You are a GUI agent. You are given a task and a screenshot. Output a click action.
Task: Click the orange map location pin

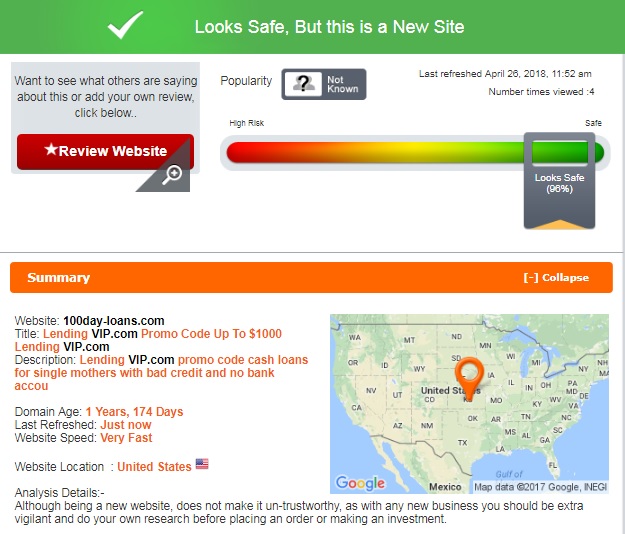coord(469,377)
